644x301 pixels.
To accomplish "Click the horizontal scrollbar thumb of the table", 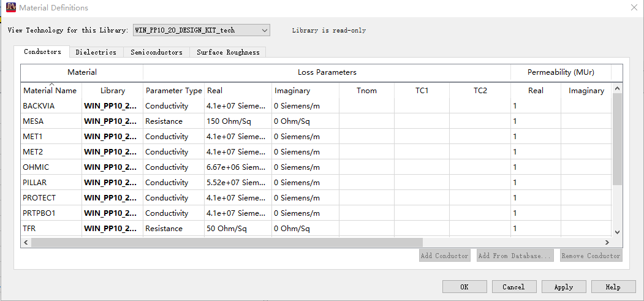I will point(227,243).
